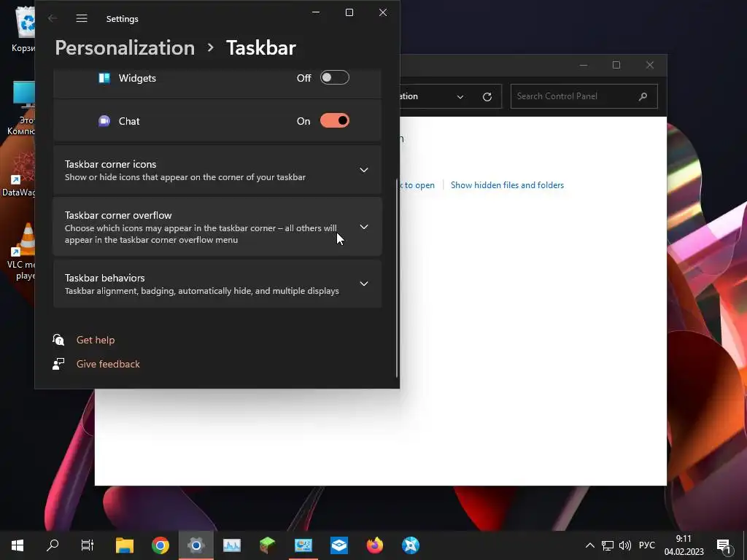Viewport: 747px width, 560px height.
Task: Click the Get help icon
Action: pos(58,340)
